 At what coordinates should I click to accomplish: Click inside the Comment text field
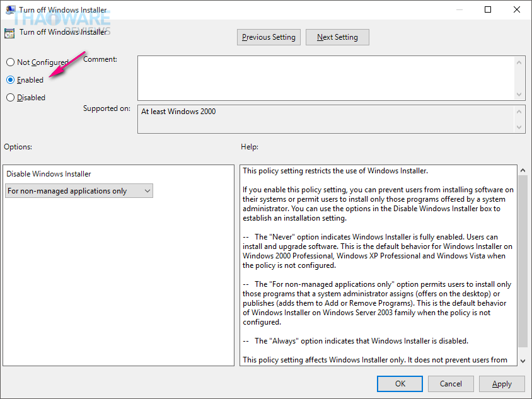click(x=326, y=78)
